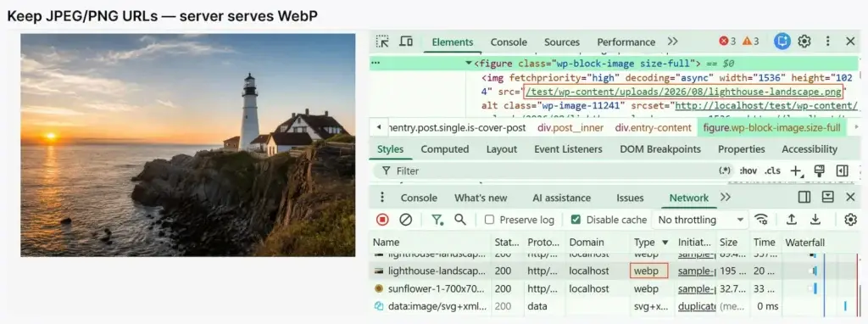The width and height of the screenshot is (868, 324).
Task: Click the drawer dock toggle icon
Action: 827,197
